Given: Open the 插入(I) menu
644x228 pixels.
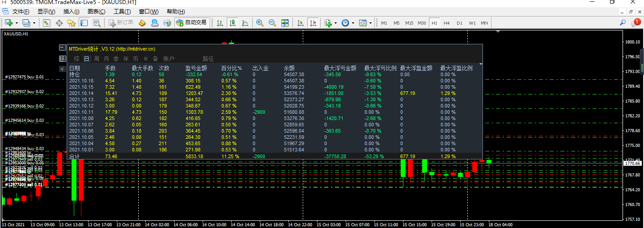Looking at the screenshot, I should coord(72,12).
